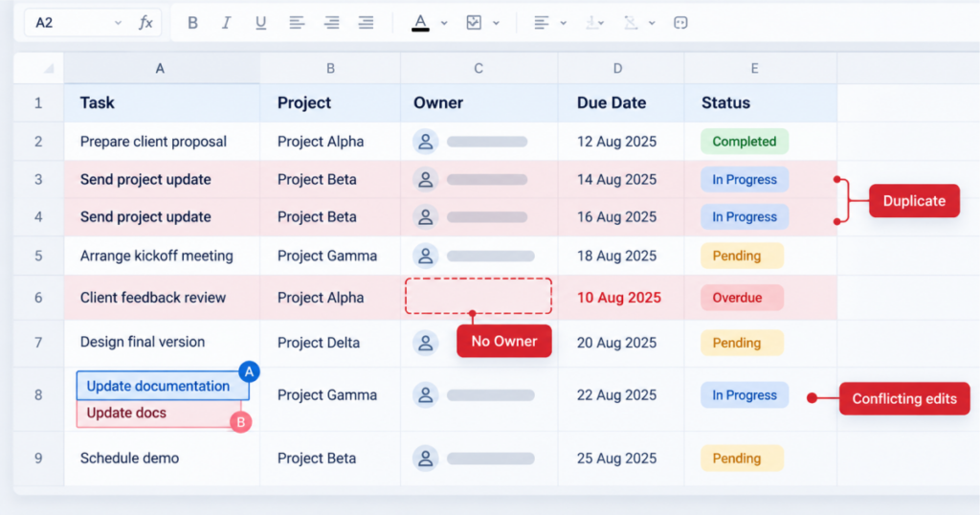Select the Status header cell
Viewport: 980px width, 515px height.
[760, 102]
